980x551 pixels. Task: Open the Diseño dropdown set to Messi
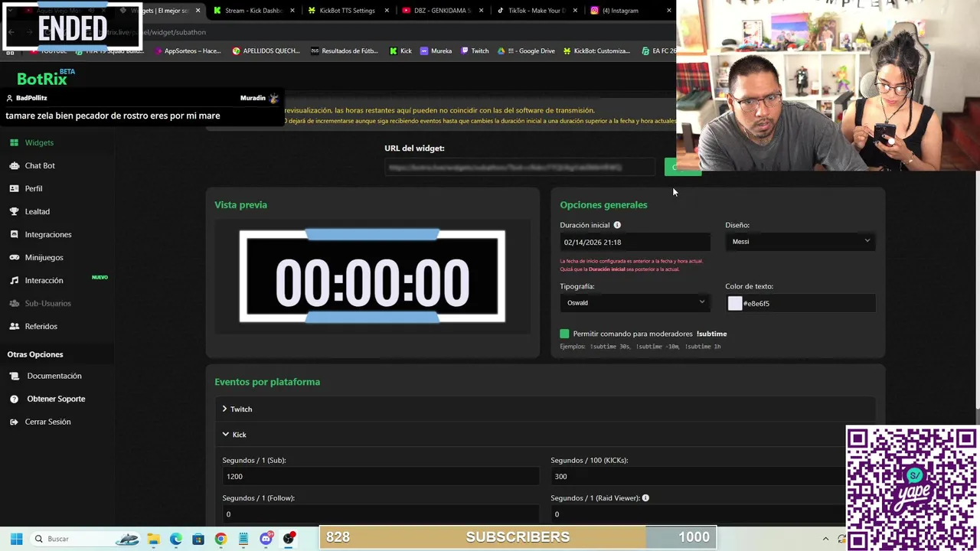[x=800, y=241]
